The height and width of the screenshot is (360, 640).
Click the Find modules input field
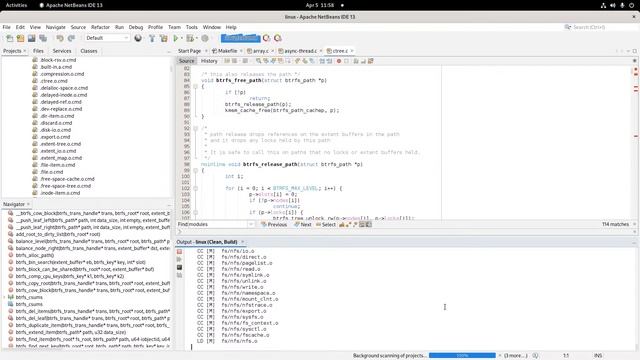point(212,224)
